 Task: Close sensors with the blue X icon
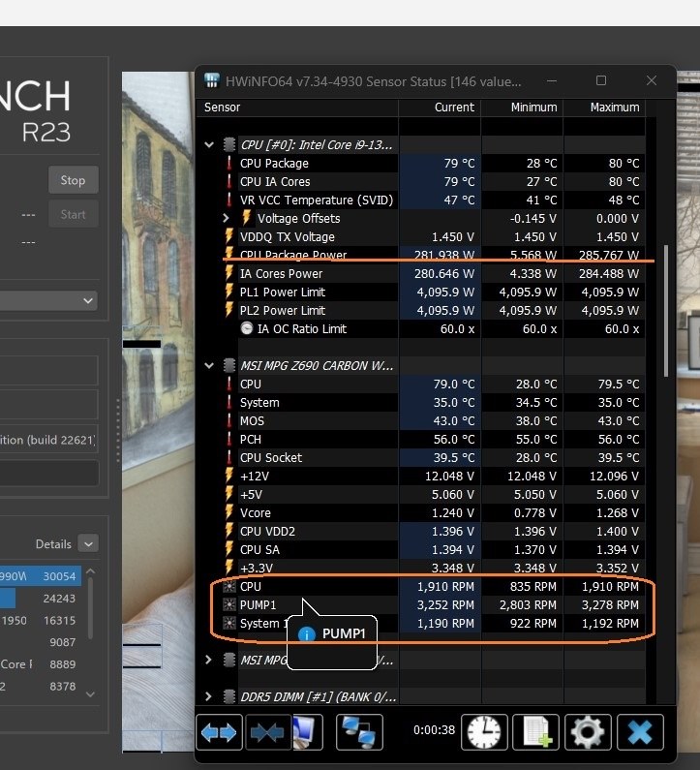[640, 732]
